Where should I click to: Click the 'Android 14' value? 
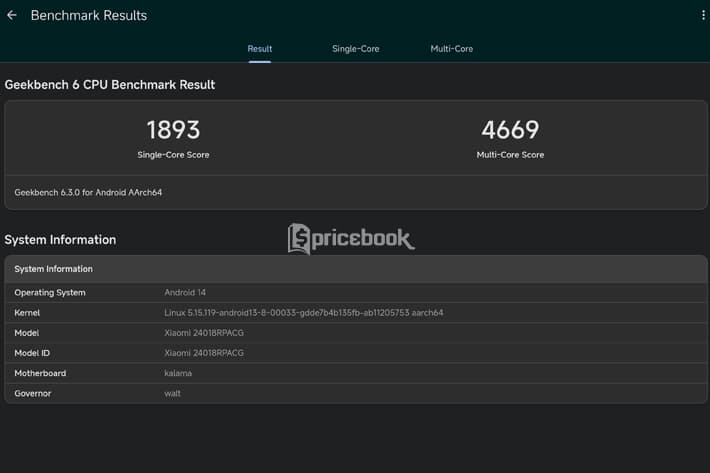(x=185, y=292)
